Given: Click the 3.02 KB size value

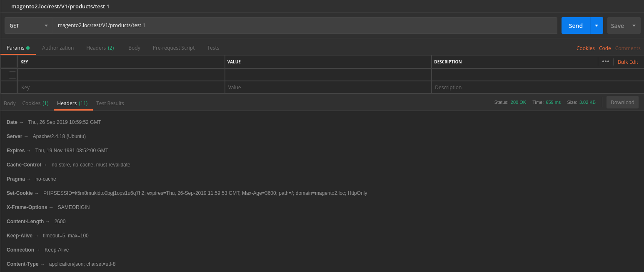Looking at the screenshot, I should tap(587, 102).
